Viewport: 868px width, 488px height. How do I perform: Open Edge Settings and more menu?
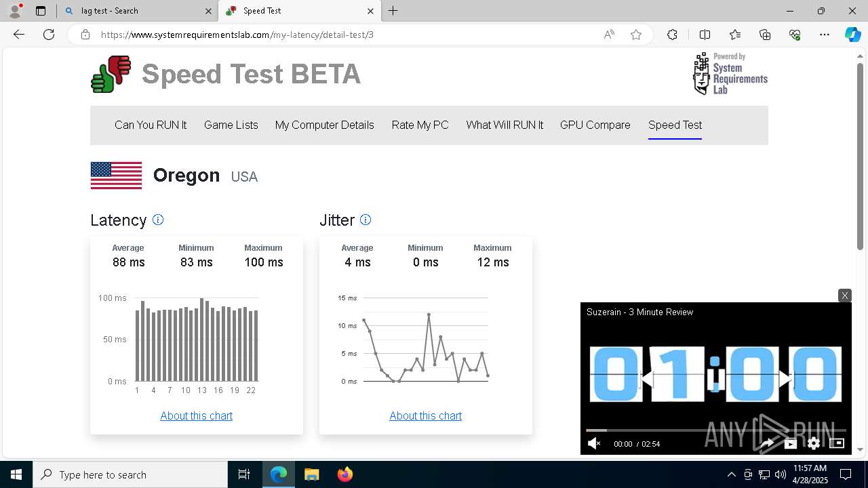[825, 35]
